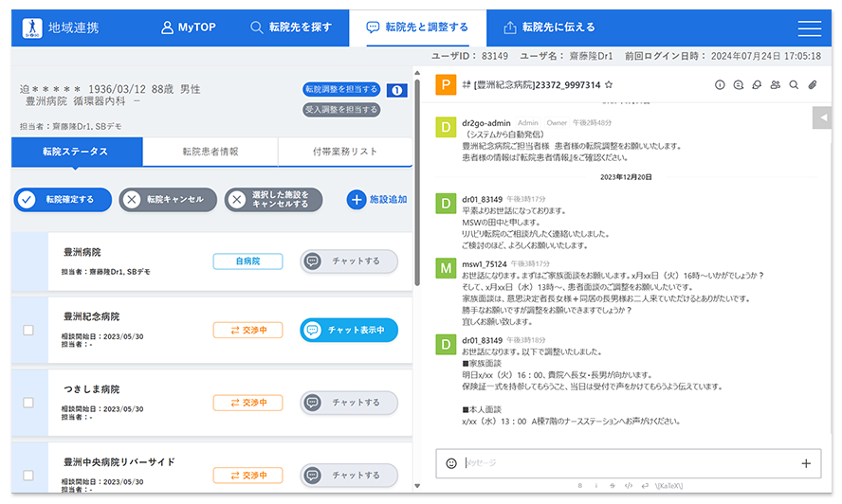Tick the checkbox for 豊洲中央病院リバーサイド

tap(28, 476)
